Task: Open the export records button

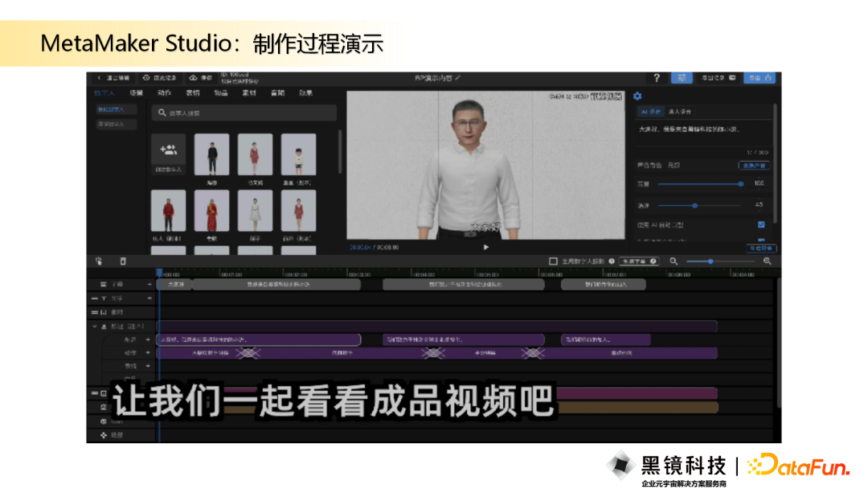Action: (719, 78)
